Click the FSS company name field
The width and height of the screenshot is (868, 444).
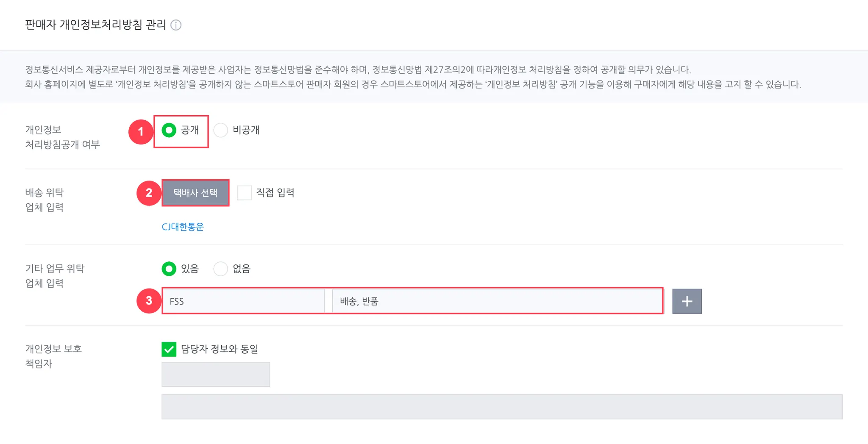243,301
